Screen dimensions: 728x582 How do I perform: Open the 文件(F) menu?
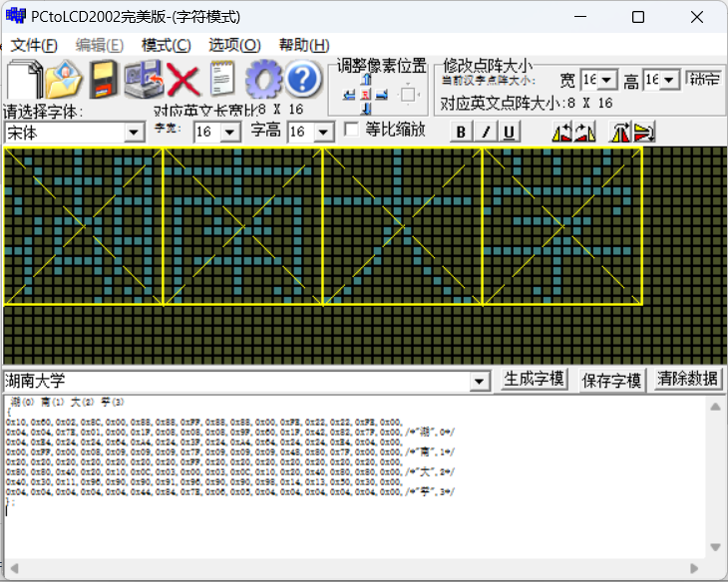[x=34, y=45]
